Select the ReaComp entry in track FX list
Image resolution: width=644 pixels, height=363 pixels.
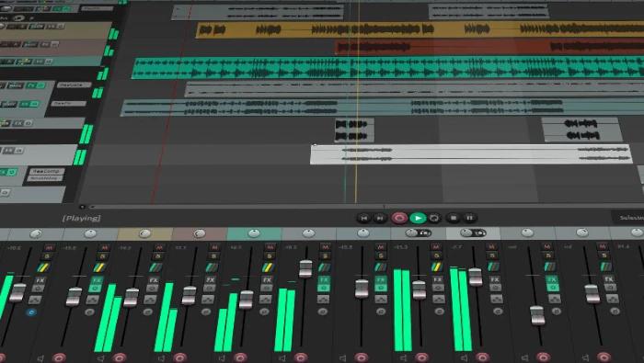pos(46,171)
